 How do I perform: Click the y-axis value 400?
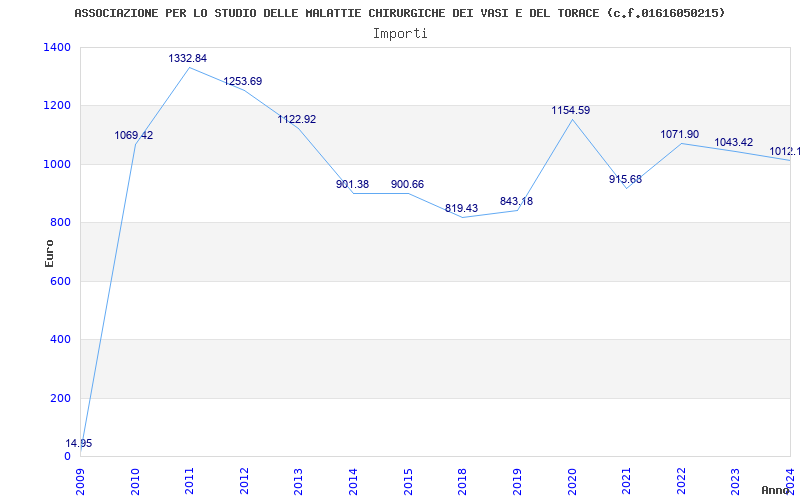pos(61,339)
